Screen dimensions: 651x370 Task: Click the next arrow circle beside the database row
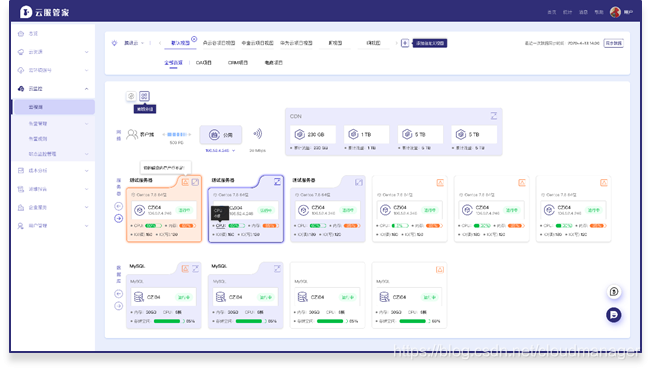(118, 306)
